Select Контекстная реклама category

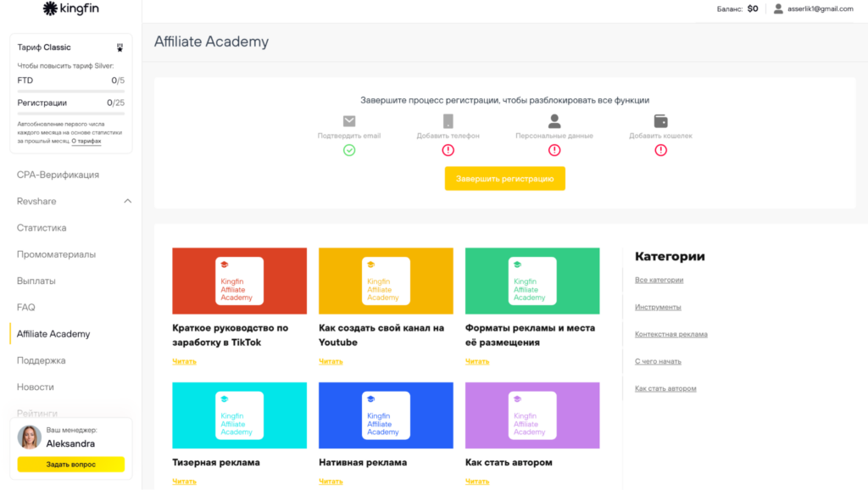tap(671, 334)
